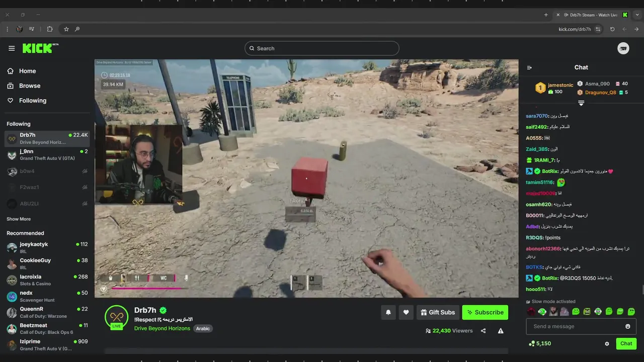Open the j_9nn channel in the Following list

pos(47,155)
